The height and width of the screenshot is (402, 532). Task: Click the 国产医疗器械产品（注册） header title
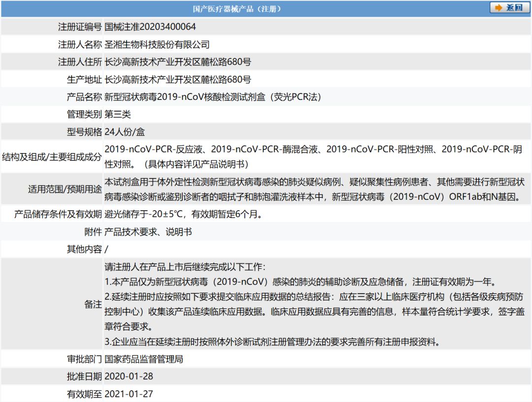(237, 9)
